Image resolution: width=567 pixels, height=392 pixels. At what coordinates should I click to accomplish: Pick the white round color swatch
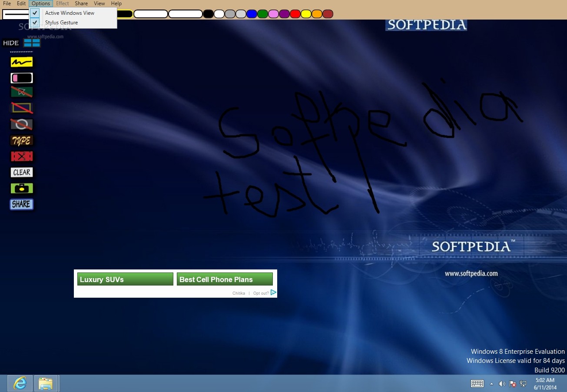point(219,14)
